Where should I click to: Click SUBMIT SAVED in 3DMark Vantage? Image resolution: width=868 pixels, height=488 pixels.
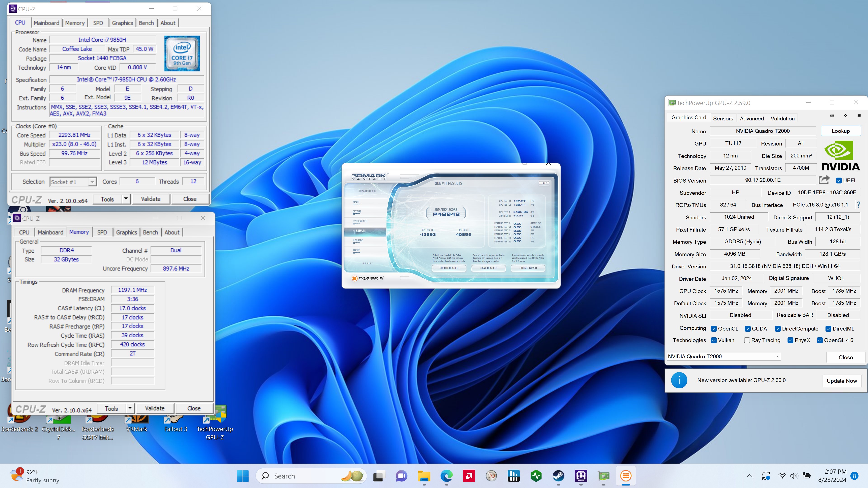(528, 268)
